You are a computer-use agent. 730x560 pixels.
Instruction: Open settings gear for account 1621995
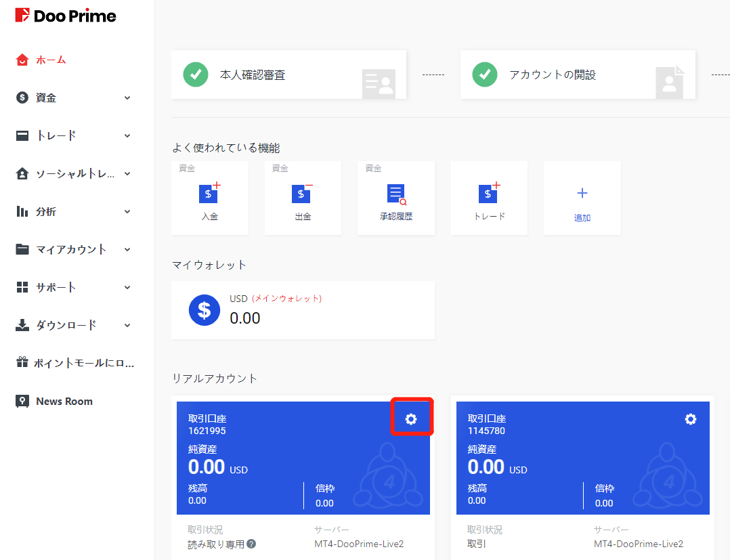coord(411,419)
